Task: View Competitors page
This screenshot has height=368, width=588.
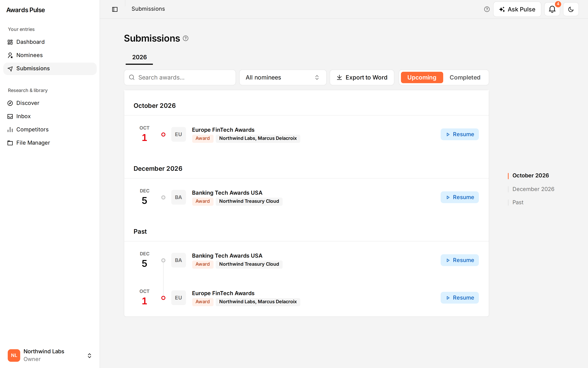Action: [x=50, y=130]
